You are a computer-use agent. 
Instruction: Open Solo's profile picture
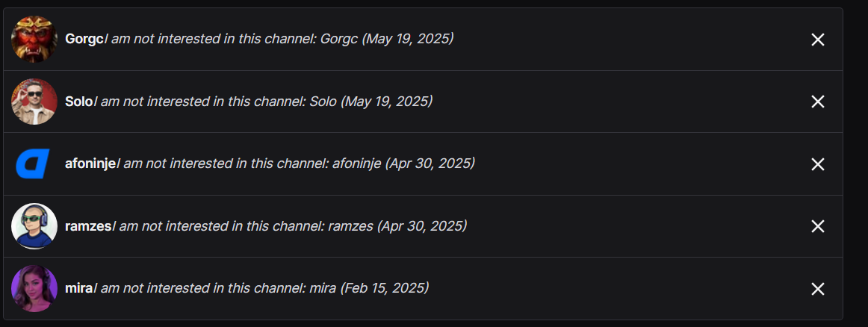click(x=34, y=102)
